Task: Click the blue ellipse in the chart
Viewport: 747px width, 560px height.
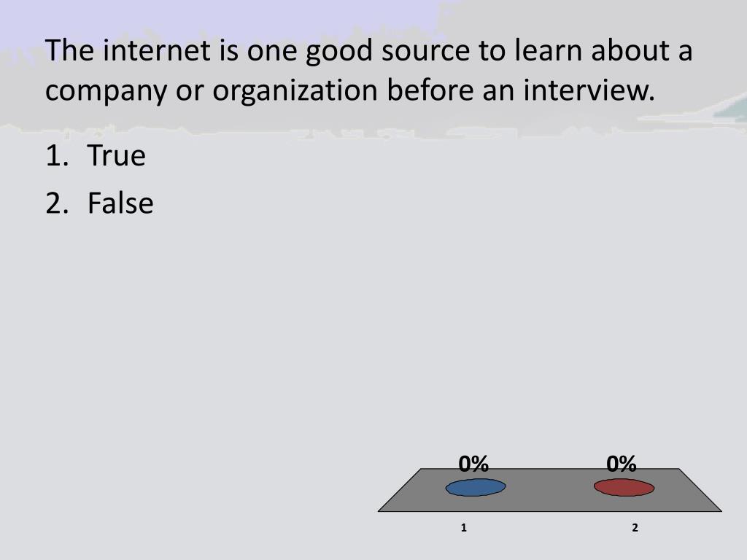Action: (476, 487)
